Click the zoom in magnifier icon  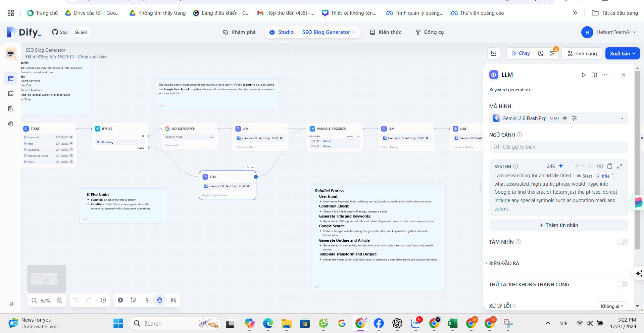click(59, 300)
